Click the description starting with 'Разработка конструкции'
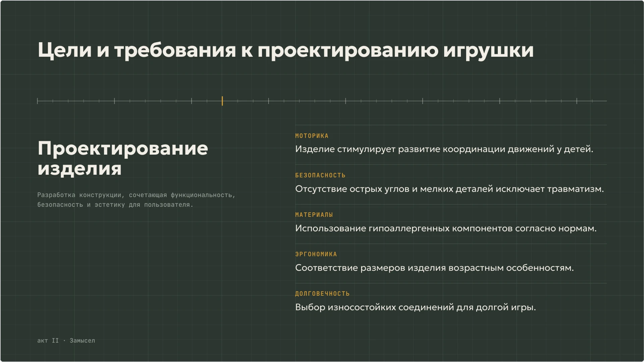 pyautogui.click(x=136, y=200)
